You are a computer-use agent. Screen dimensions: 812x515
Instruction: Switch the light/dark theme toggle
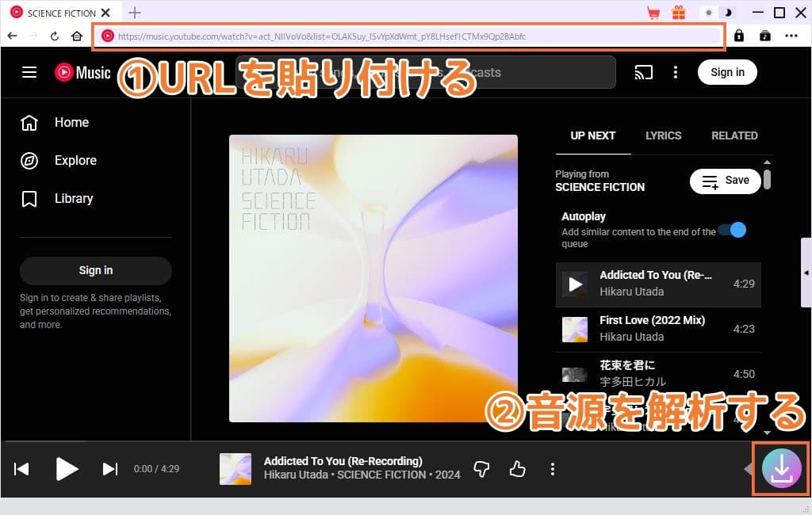(x=718, y=13)
